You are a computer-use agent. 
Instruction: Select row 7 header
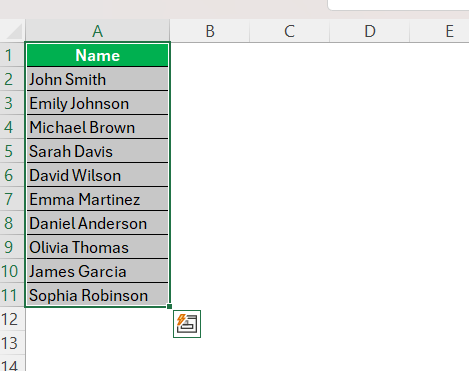[x=12, y=199]
